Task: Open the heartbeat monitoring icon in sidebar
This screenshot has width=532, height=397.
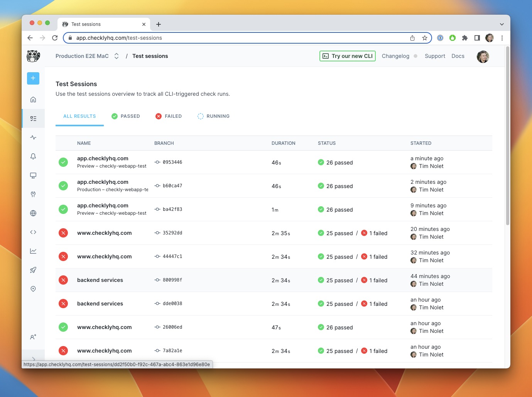Action: pyautogui.click(x=33, y=137)
